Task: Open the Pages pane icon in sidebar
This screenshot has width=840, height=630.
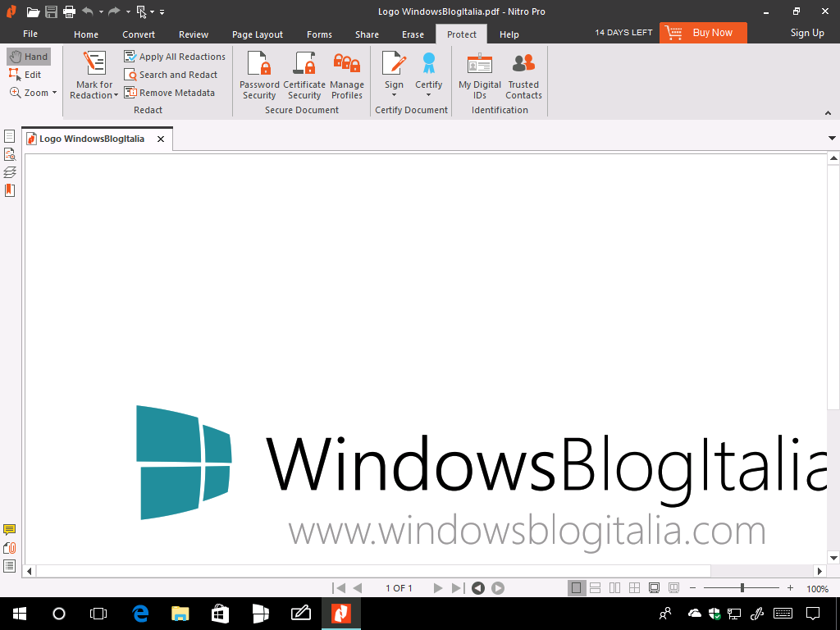Action: (10, 136)
